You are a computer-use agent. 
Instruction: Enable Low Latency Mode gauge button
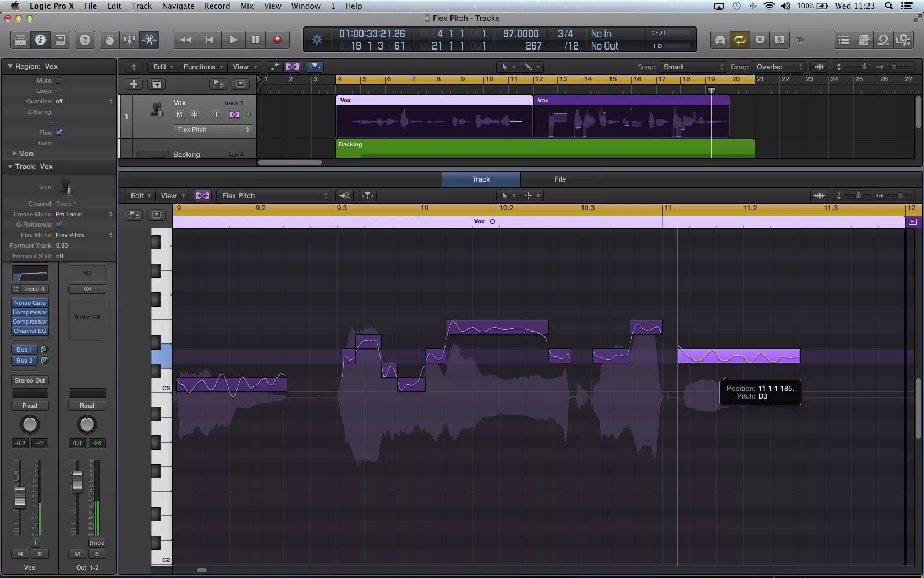(x=720, y=40)
